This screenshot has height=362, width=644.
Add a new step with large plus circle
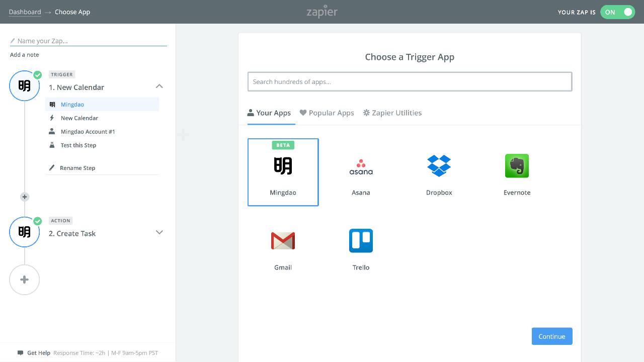[x=24, y=280]
